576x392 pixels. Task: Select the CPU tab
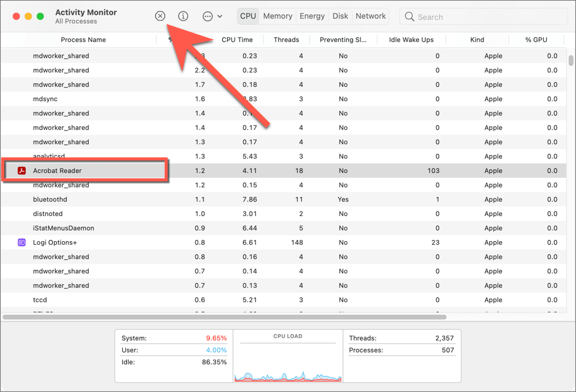click(248, 16)
